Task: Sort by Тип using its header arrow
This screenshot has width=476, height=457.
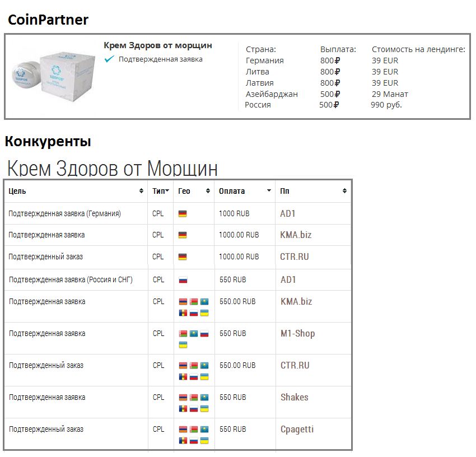Action: pos(167,190)
